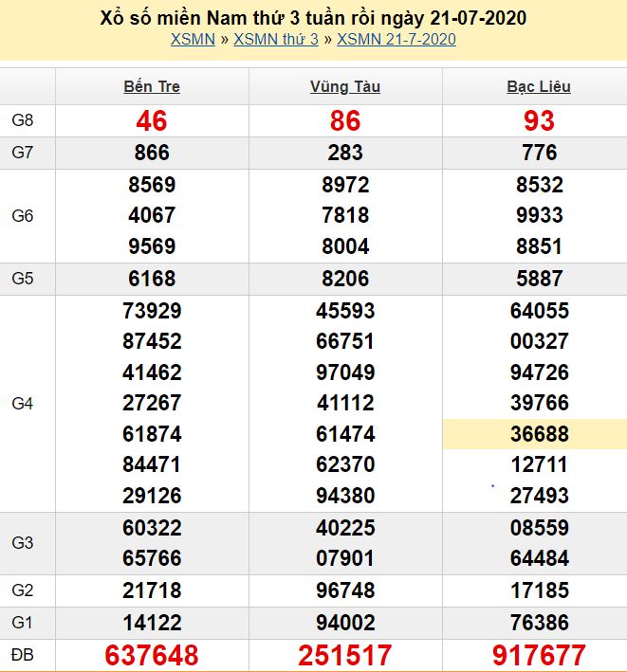
Task: Click Bến Tre special prize 637648
Action: pos(152,655)
